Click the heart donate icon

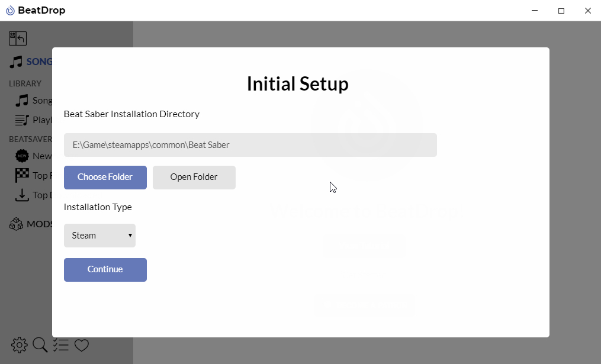[x=82, y=345]
